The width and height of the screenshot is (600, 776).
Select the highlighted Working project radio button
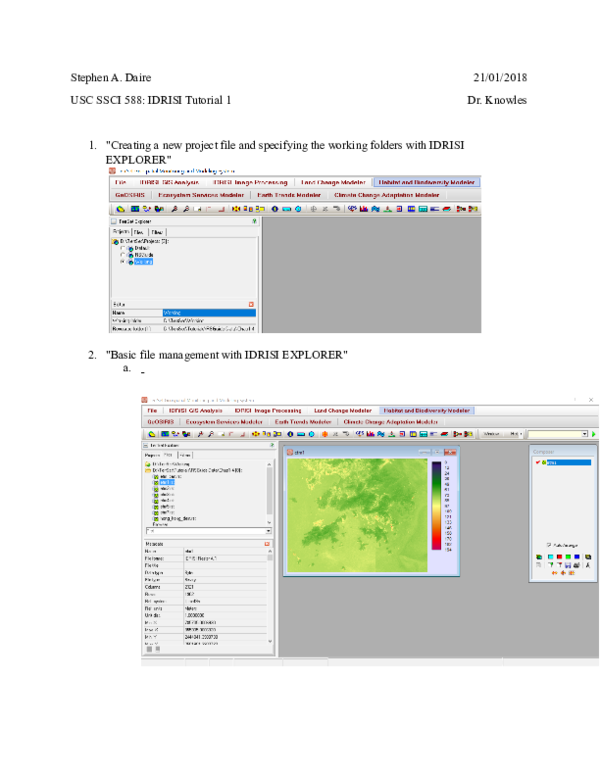point(122,262)
